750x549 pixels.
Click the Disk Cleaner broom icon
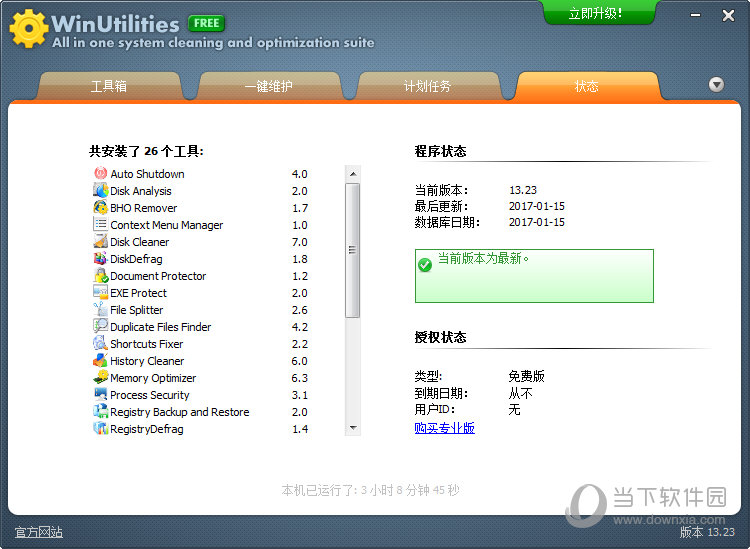pos(100,242)
